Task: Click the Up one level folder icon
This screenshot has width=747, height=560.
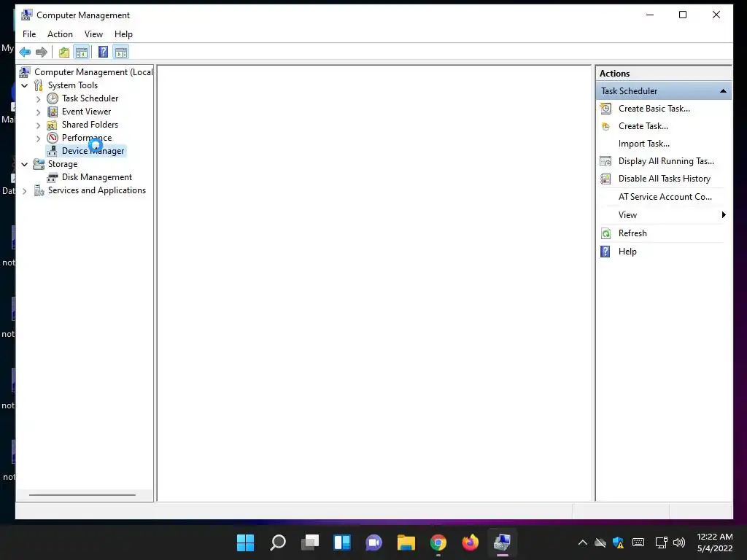Action: pyautogui.click(x=64, y=52)
